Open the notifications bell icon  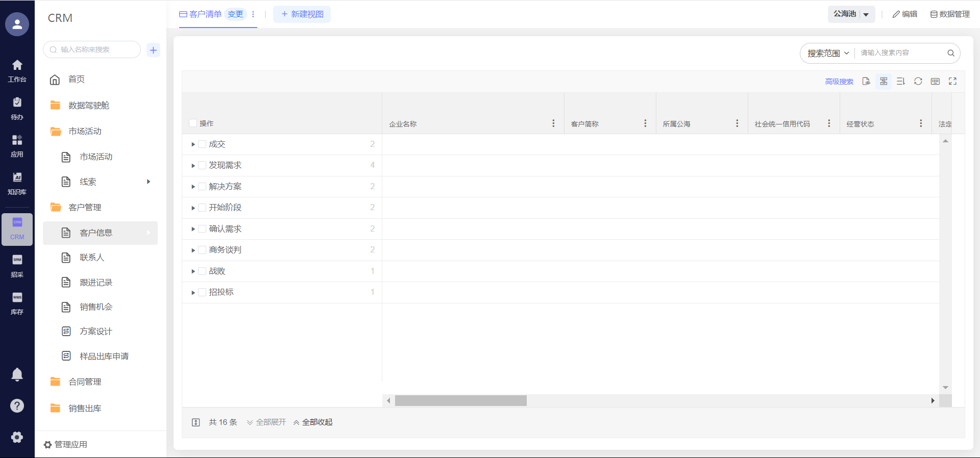pos(17,374)
